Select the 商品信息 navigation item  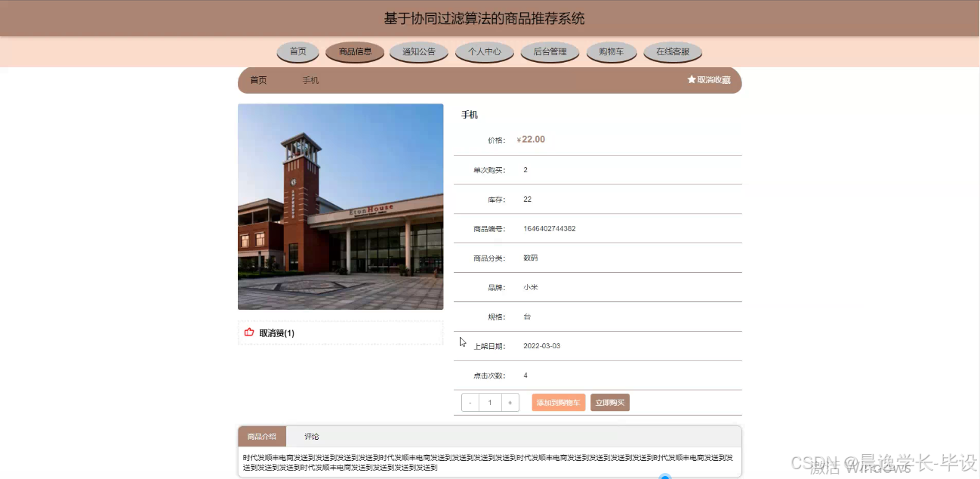(x=354, y=53)
